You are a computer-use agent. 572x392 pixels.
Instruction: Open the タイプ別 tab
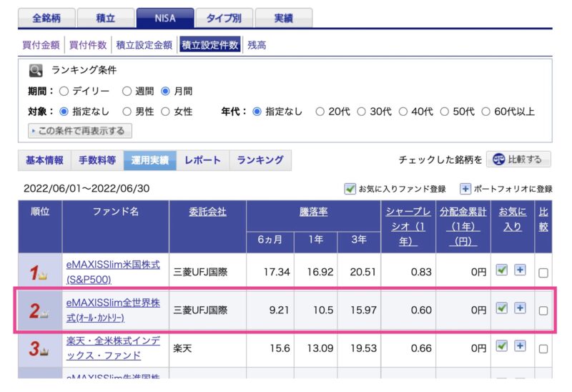(x=225, y=18)
